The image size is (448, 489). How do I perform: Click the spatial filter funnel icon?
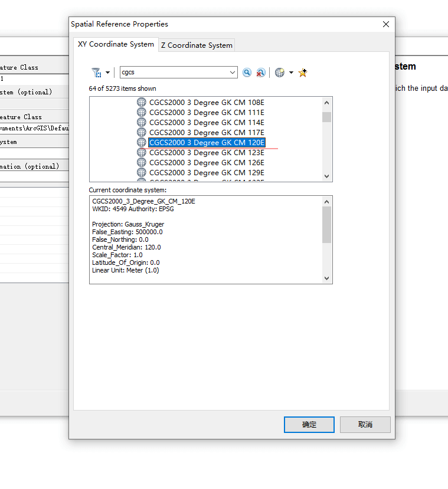96,73
